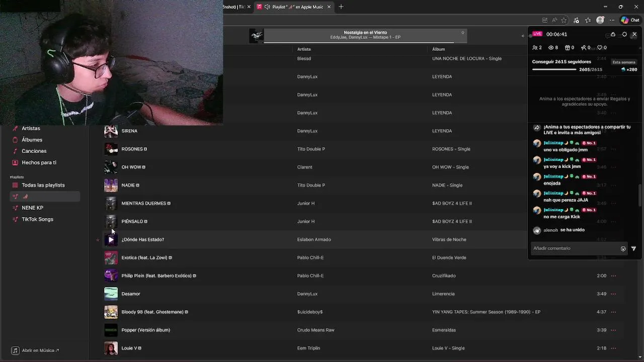This screenshot has height=362, width=644.
Task: Select album Vibras de Noche text
Action: [x=449, y=240]
